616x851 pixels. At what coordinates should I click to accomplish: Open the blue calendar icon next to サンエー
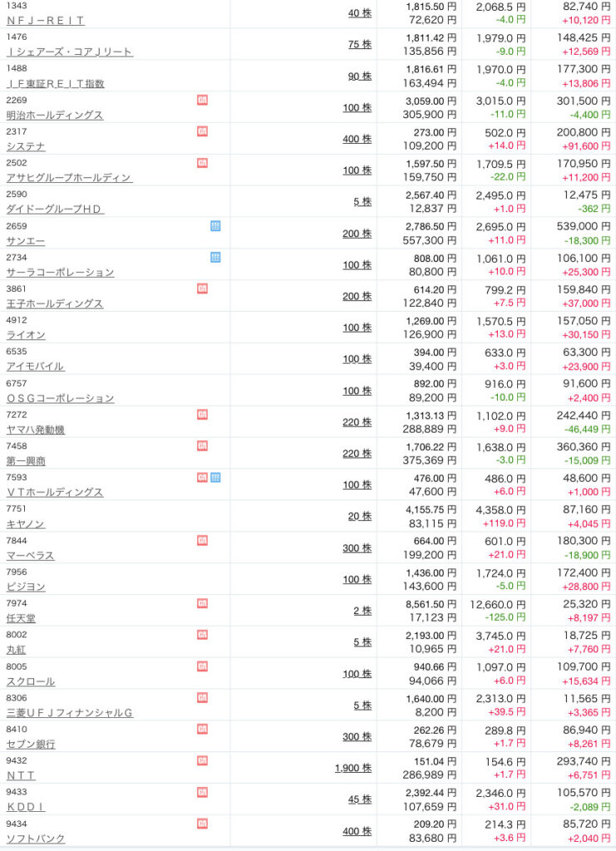[215, 226]
